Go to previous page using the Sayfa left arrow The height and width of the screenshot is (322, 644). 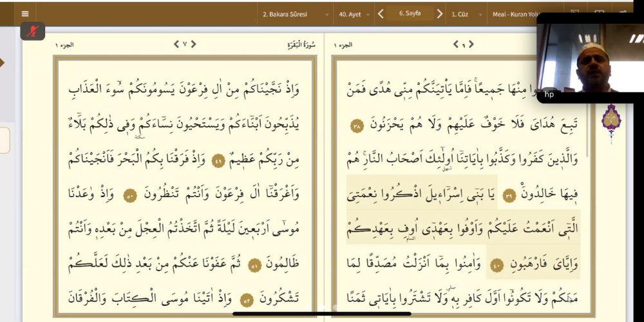(381, 14)
